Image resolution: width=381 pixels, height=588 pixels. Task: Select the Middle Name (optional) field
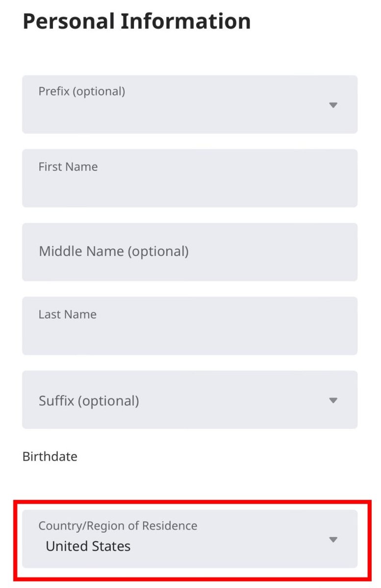point(190,252)
